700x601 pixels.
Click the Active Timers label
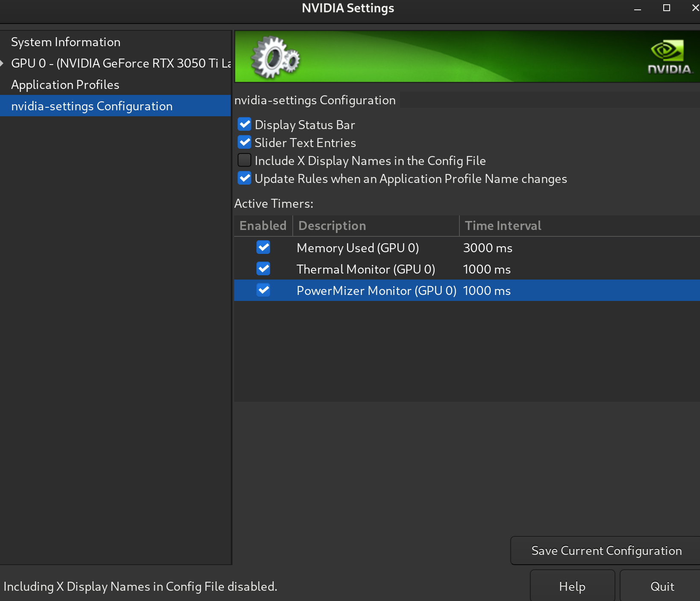(274, 203)
